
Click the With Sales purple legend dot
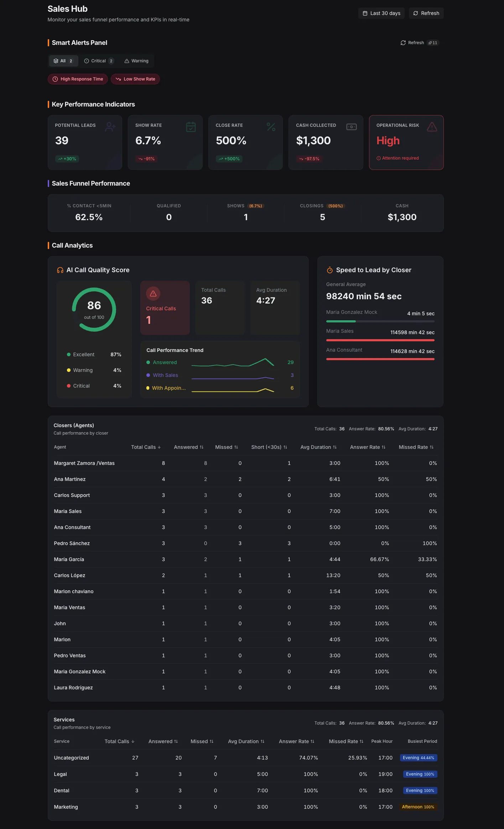148,375
